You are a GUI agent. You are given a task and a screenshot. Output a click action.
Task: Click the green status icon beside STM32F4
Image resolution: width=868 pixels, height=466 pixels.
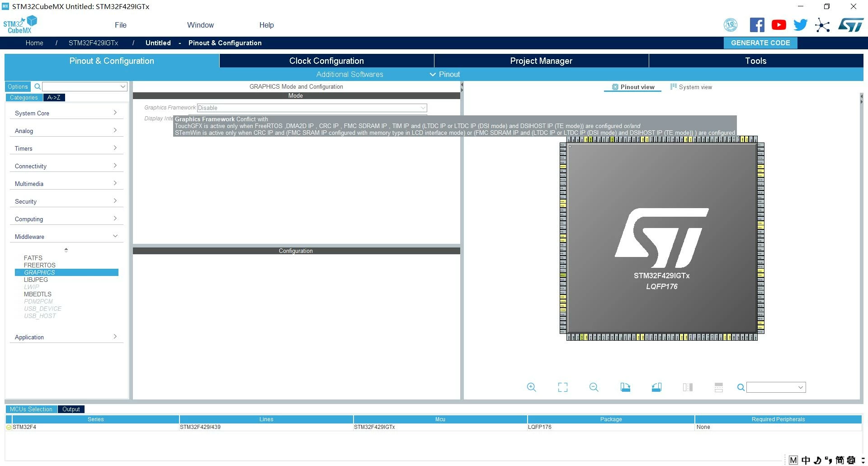[9, 427]
